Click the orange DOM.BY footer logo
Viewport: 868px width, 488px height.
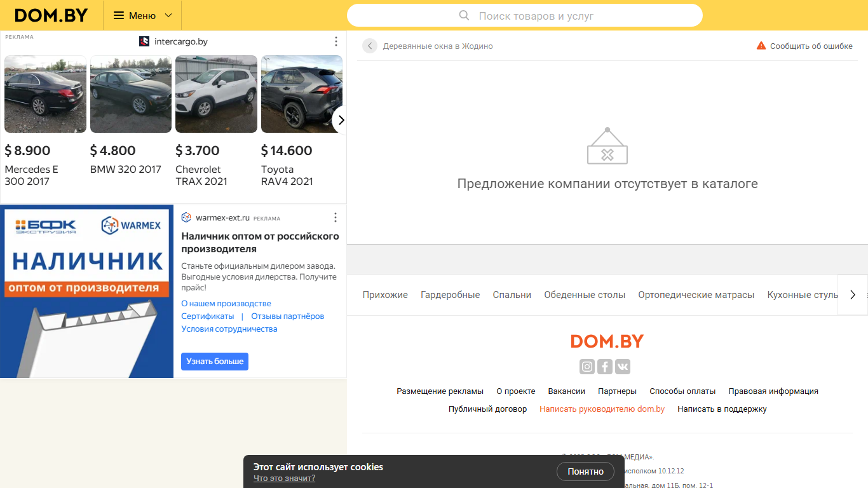pyautogui.click(x=607, y=341)
